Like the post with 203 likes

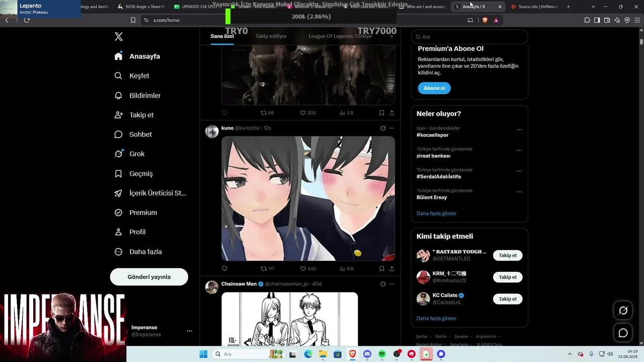308,113
